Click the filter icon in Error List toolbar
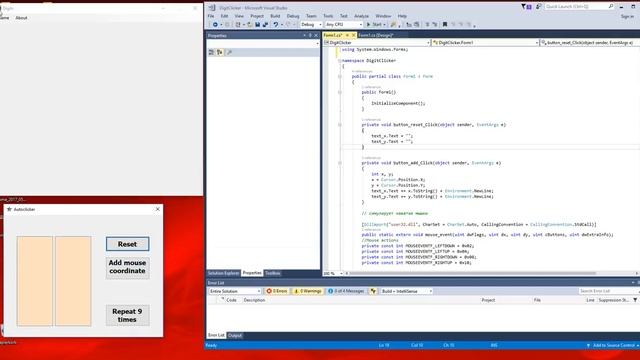The height and width of the screenshot is (360, 640). click(x=373, y=291)
